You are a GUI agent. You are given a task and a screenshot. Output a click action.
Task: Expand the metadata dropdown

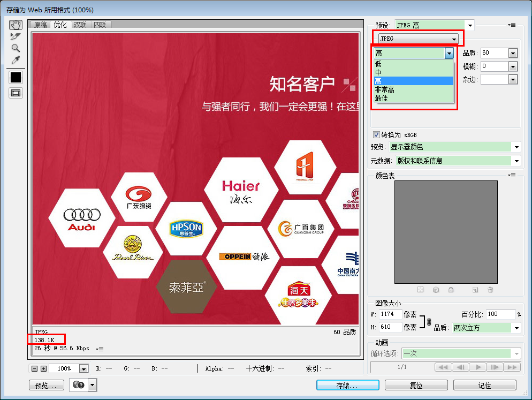point(516,161)
